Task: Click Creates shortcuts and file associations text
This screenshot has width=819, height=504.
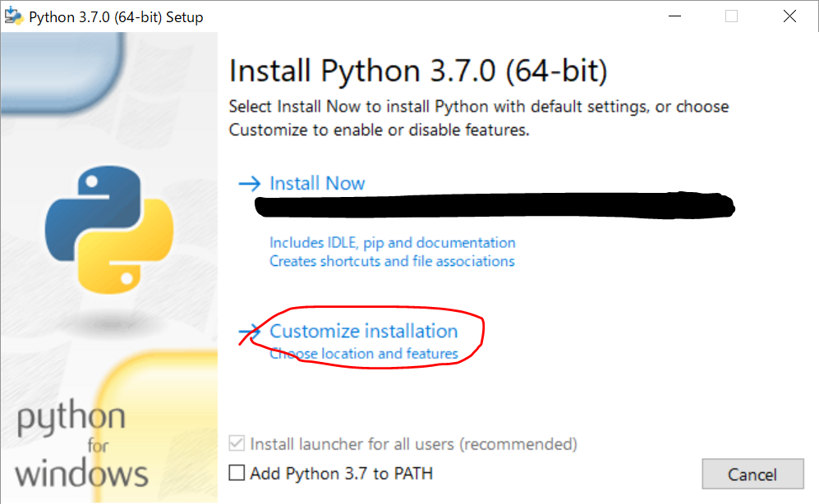Action: click(x=390, y=261)
